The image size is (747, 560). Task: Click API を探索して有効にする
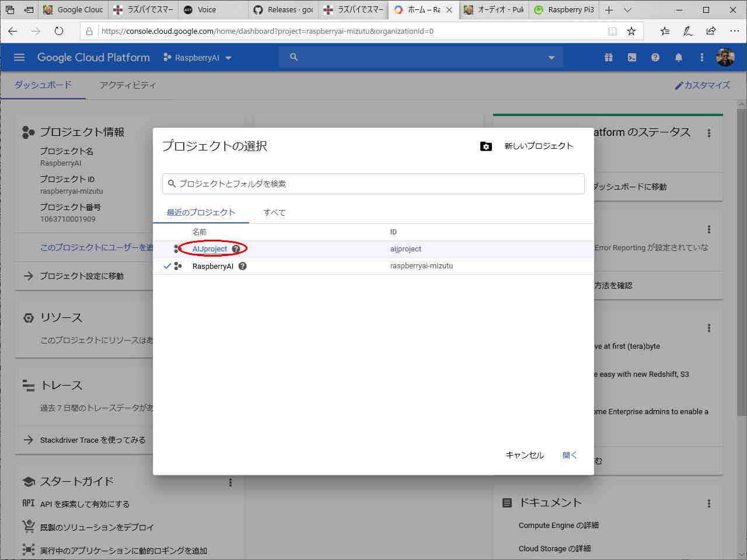click(x=85, y=504)
